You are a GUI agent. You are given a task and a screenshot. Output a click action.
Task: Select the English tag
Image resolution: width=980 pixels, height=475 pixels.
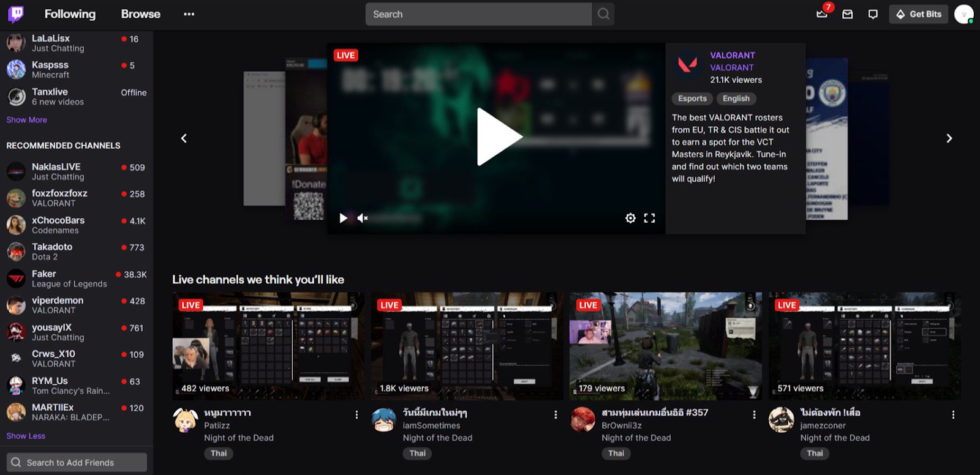point(736,99)
